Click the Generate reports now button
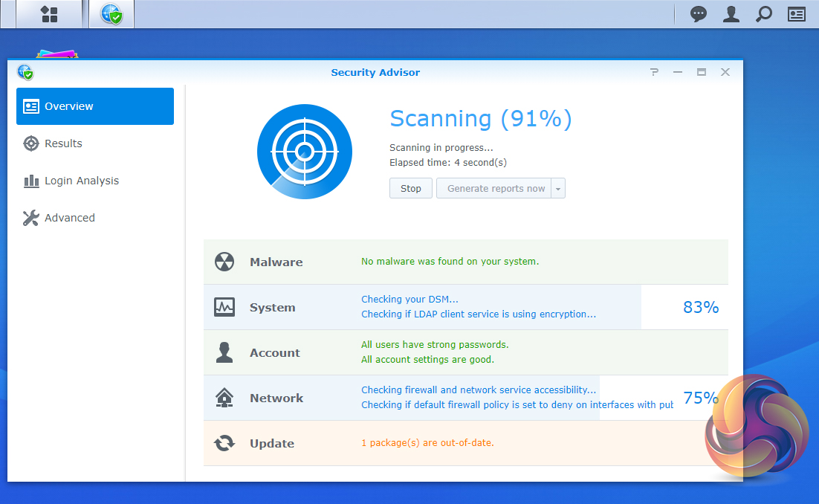The image size is (819, 504). tap(496, 189)
